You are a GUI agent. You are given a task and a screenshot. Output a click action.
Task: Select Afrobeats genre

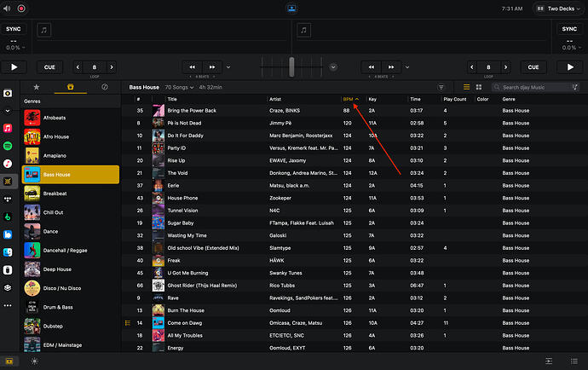tap(71, 118)
